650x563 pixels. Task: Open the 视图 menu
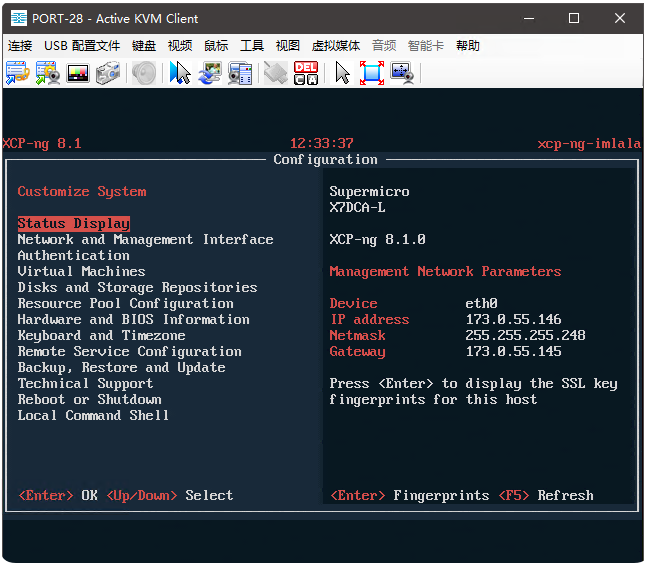288,46
